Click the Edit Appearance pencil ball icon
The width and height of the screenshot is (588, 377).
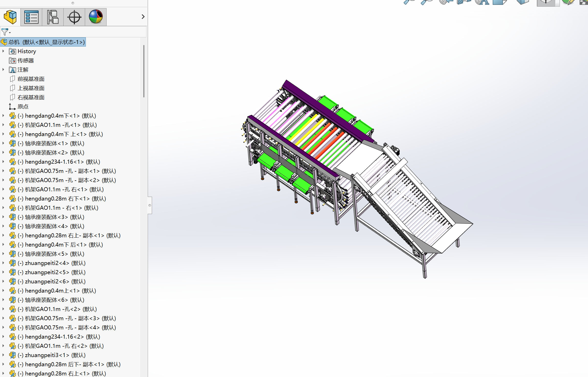click(x=569, y=2)
